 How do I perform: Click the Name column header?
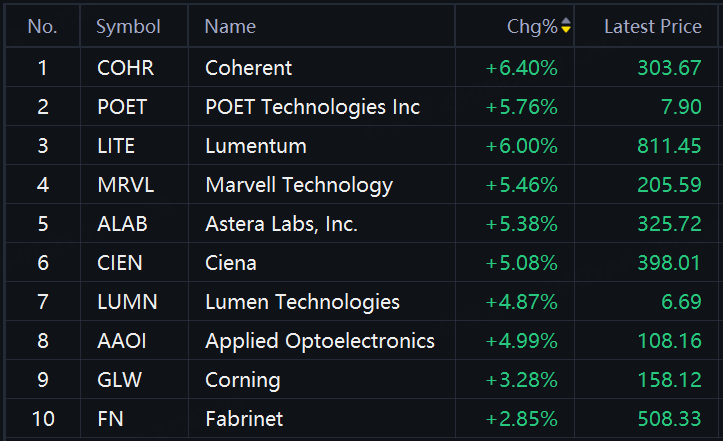pos(230,26)
